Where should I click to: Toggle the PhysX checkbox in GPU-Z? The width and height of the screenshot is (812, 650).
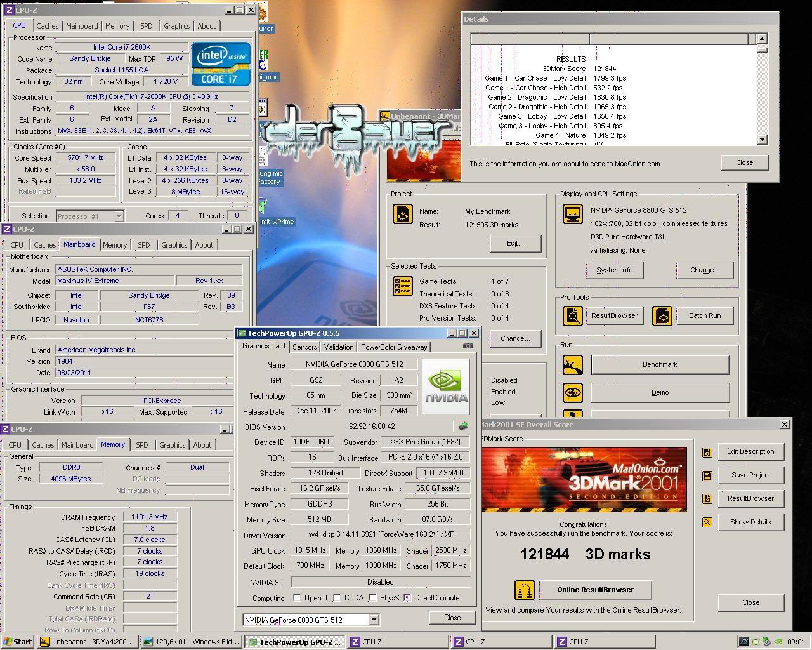tap(373, 598)
